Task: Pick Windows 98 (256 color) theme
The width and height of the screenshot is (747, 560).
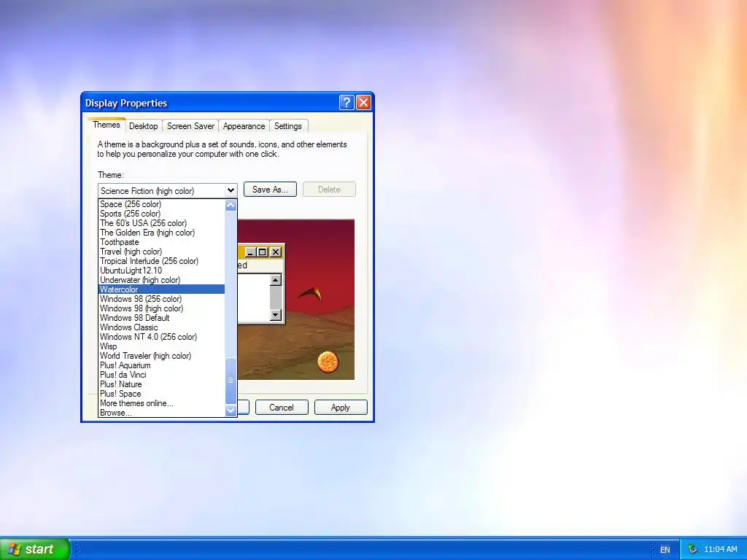Action: (161, 299)
